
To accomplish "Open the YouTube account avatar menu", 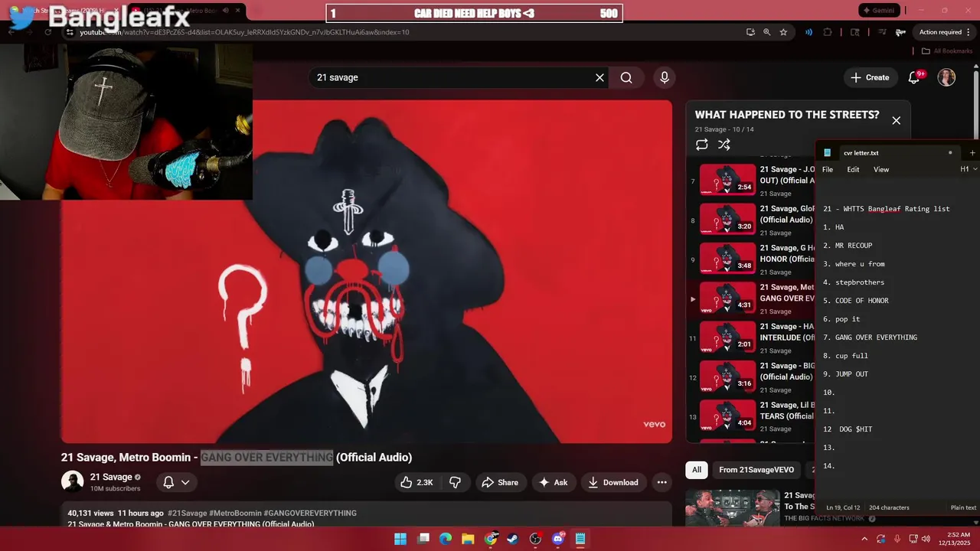I will [946, 77].
